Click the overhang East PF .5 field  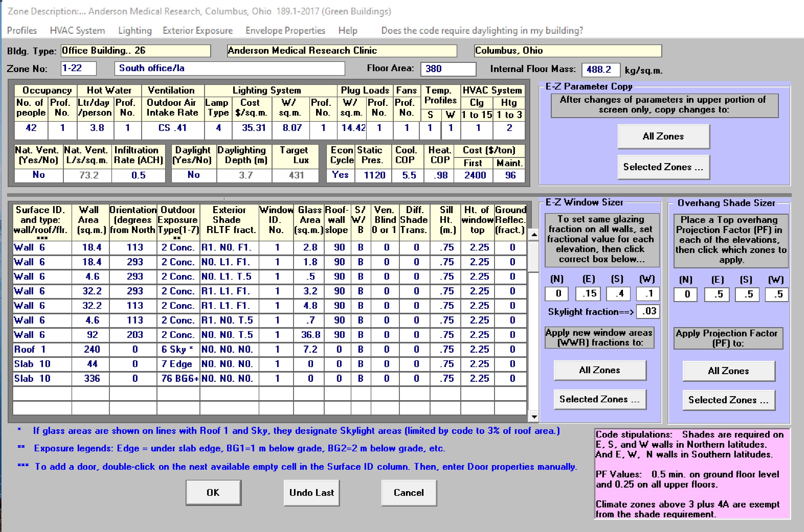click(717, 294)
